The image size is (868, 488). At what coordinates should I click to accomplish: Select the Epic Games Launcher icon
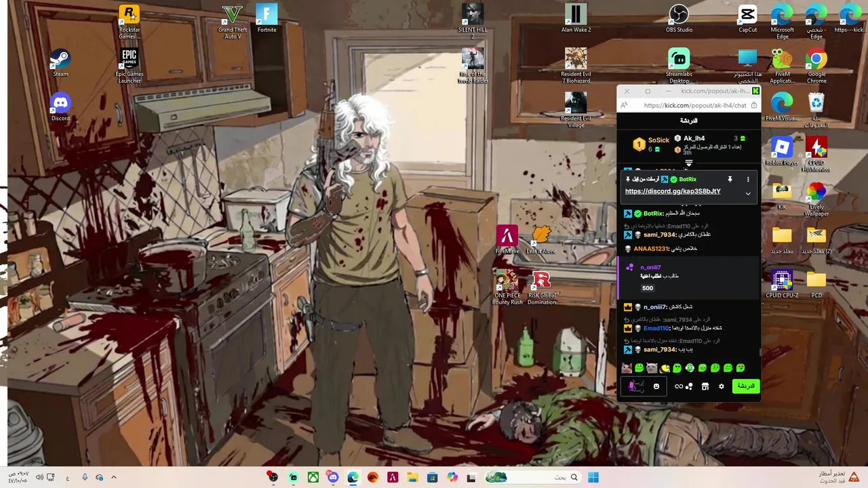coord(130,66)
